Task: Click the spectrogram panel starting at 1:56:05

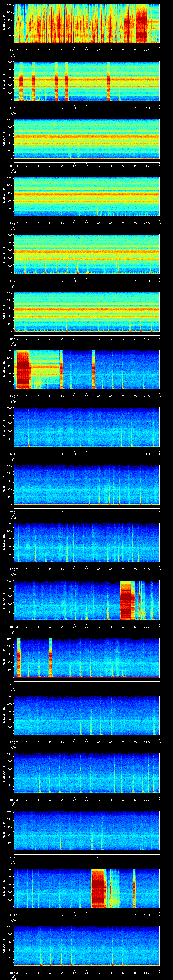Action: pyautogui.click(x=87, y=888)
